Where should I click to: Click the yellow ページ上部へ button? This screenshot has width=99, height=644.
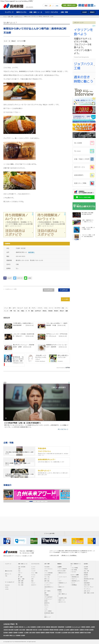point(65,299)
